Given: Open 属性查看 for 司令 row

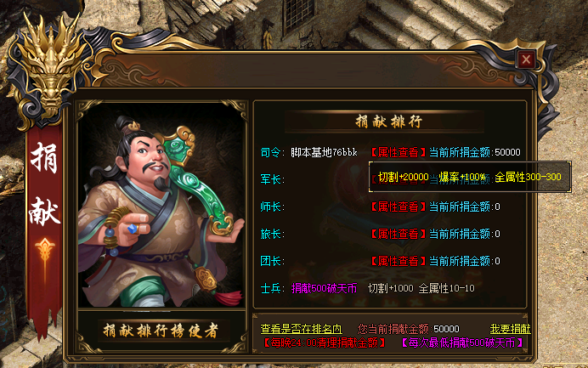Looking at the screenshot, I should [399, 152].
